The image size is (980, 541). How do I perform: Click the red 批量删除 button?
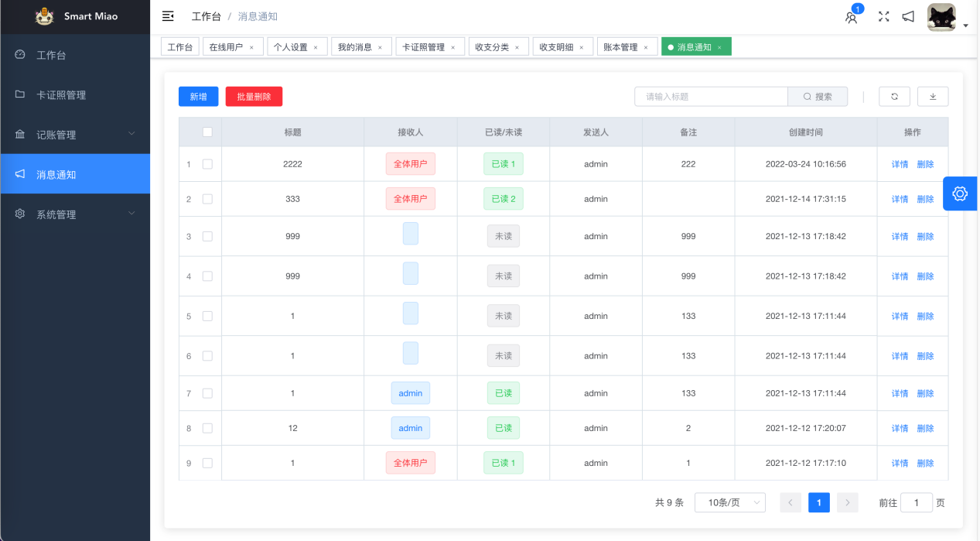[254, 97]
